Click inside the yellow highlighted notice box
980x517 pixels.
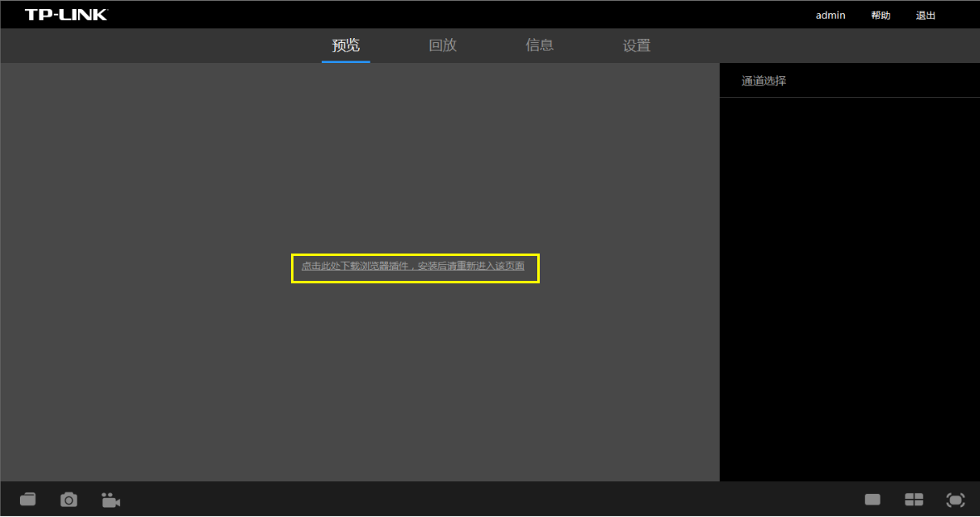point(415,268)
